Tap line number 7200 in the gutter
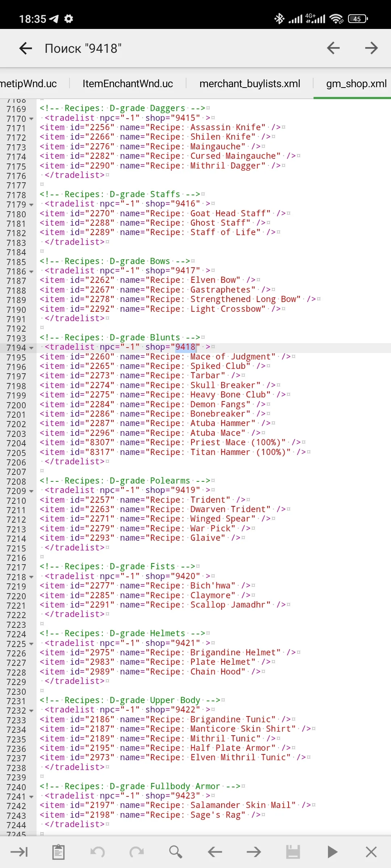This screenshot has width=391, height=868. [16, 405]
